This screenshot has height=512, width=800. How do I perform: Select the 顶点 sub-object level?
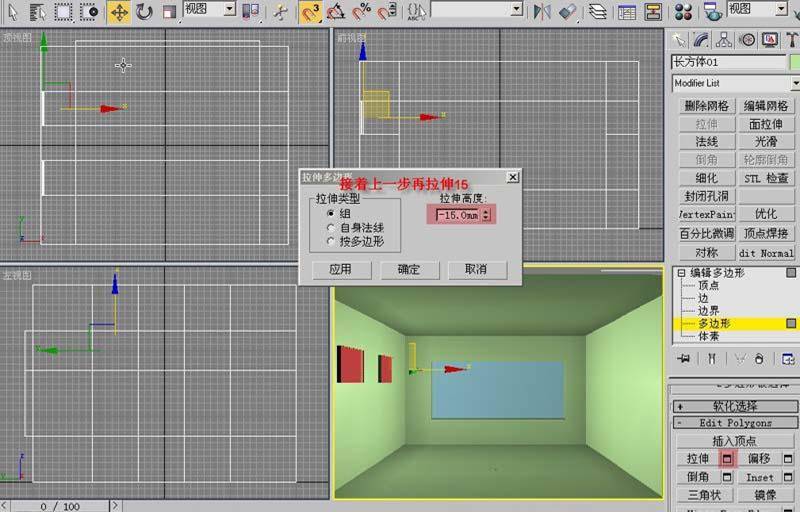[x=708, y=286]
